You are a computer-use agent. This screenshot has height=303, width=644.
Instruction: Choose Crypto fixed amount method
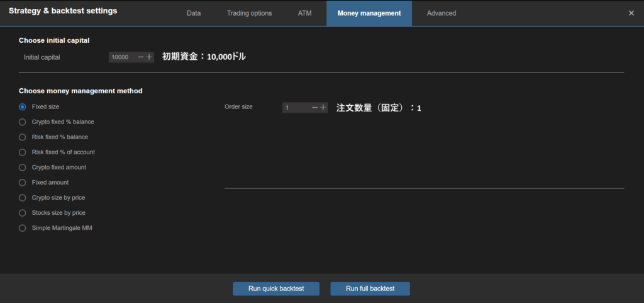pos(23,168)
